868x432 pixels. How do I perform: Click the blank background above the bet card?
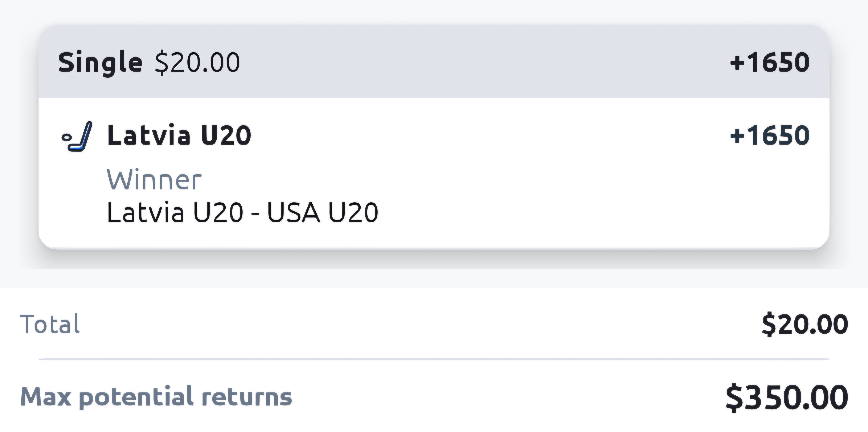(x=434, y=12)
